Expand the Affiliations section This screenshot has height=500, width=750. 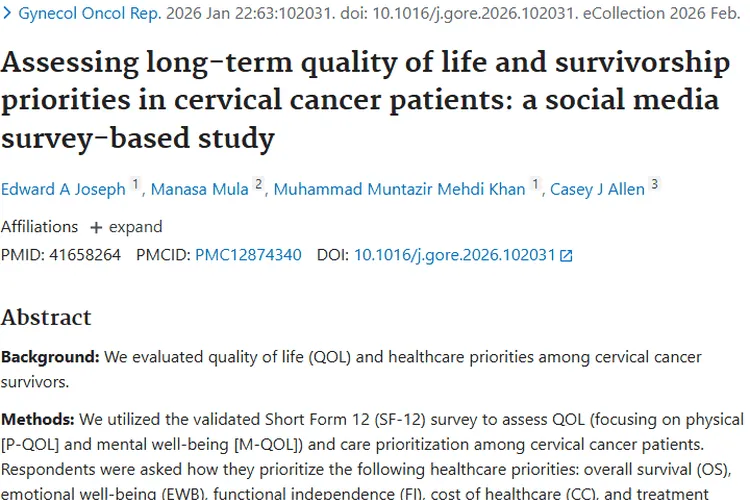pos(135,226)
